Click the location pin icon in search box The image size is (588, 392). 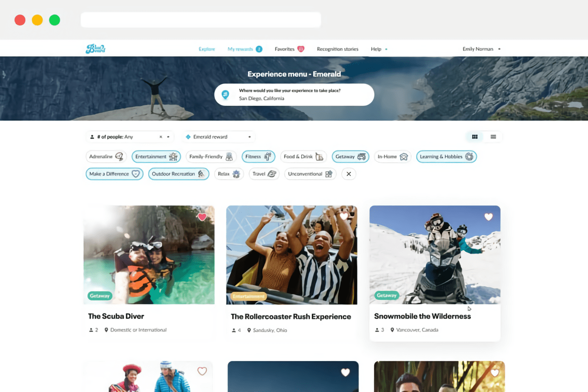pos(225,94)
